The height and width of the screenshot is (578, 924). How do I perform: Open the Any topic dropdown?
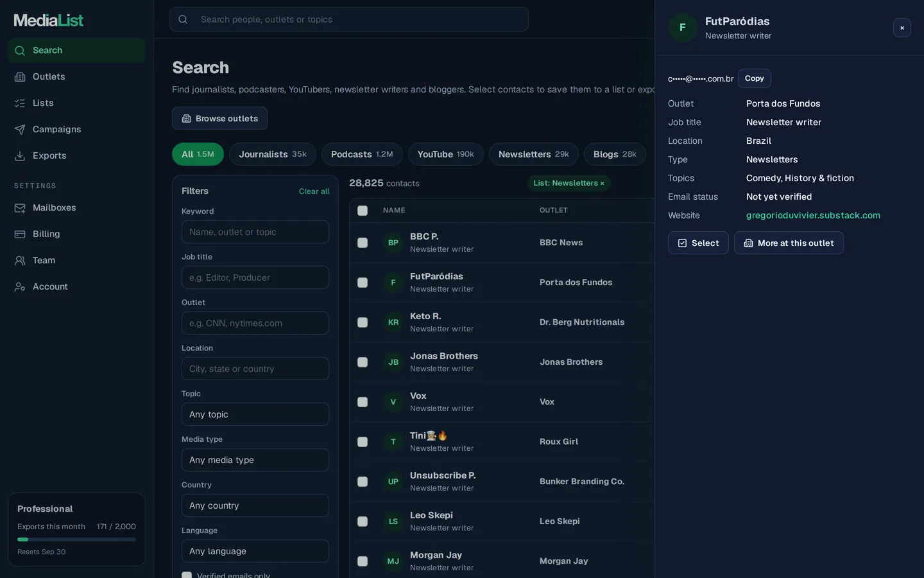(255, 414)
